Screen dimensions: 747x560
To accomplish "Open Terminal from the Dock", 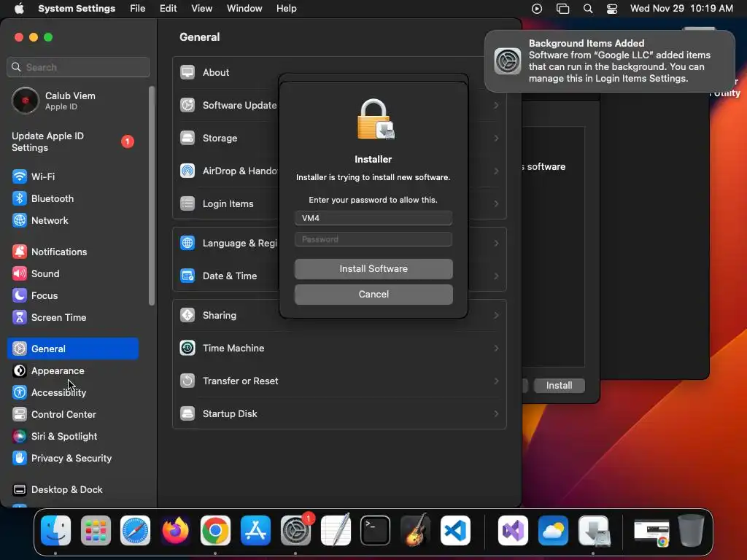I will pyautogui.click(x=376, y=530).
